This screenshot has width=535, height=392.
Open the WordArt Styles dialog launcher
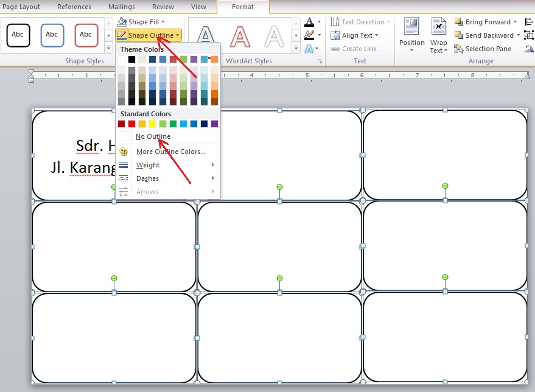(x=320, y=61)
